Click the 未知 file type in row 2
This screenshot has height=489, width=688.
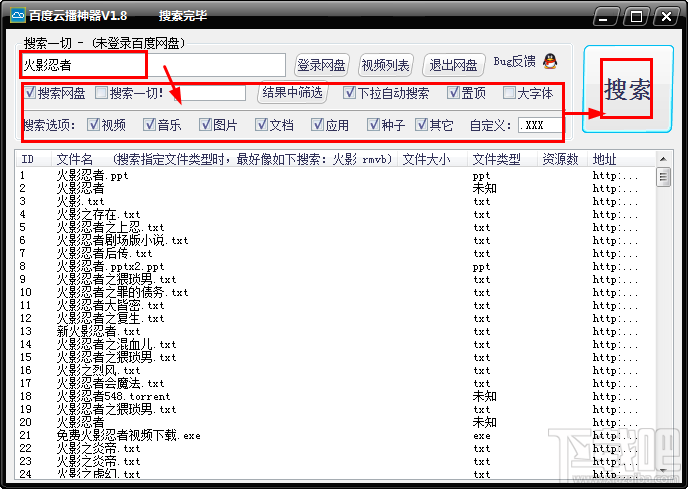[x=484, y=188]
